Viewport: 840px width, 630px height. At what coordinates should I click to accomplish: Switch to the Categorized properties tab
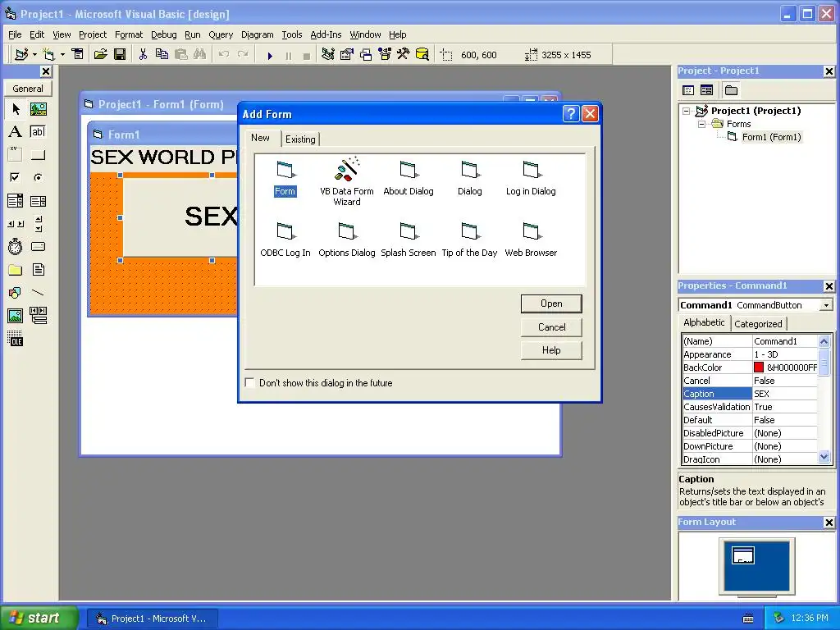[x=757, y=323]
